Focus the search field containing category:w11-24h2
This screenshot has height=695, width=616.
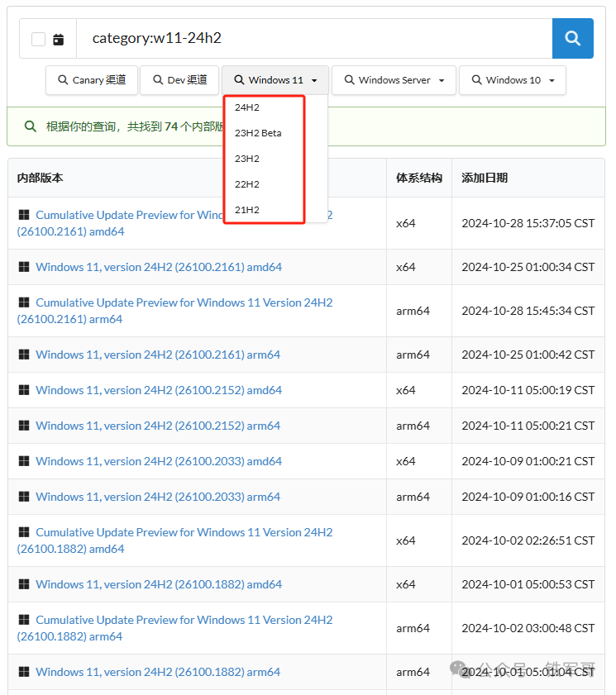[314, 38]
